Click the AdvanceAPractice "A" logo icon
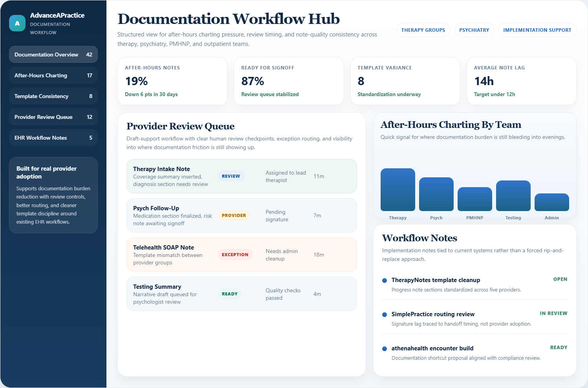Viewport: 588px width, 388px height. [x=17, y=23]
